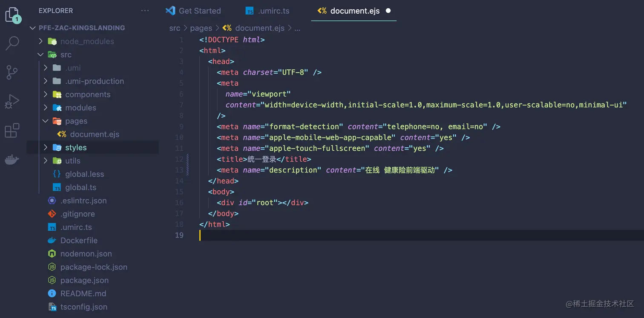Image resolution: width=644 pixels, height=318 pixels.
Task: Open the Run and Debug view
Action: (x=12, y=102)
